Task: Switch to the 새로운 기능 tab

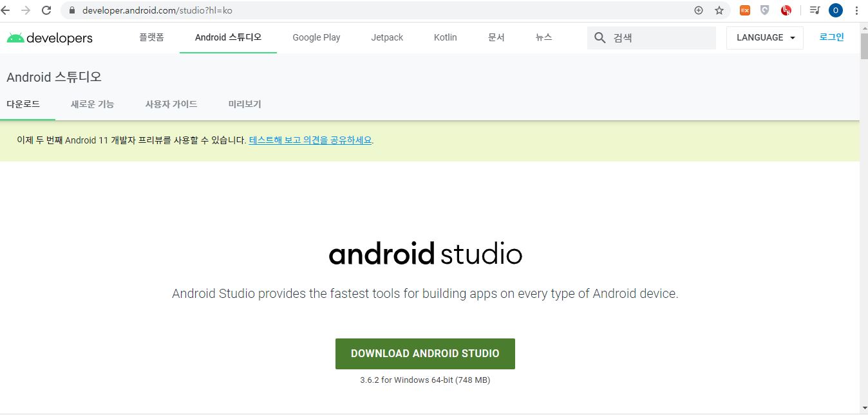Action: click(x=93, y=104)
